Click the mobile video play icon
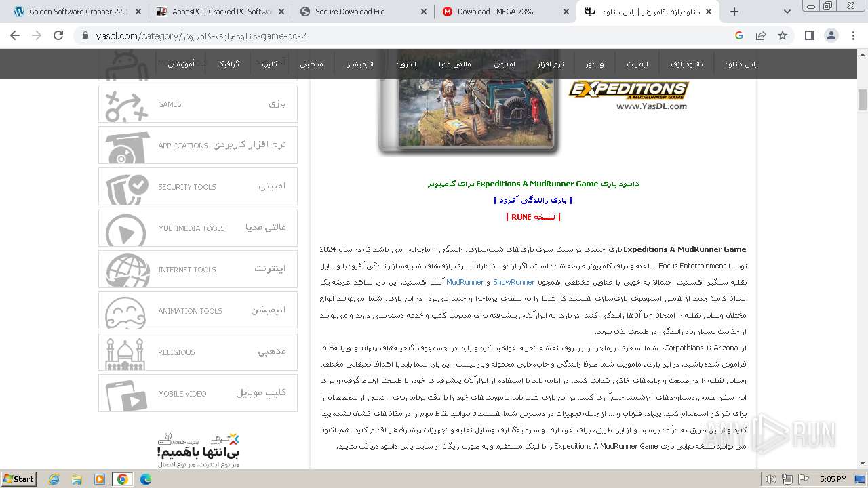868x488 pixels. coord(127,395)
